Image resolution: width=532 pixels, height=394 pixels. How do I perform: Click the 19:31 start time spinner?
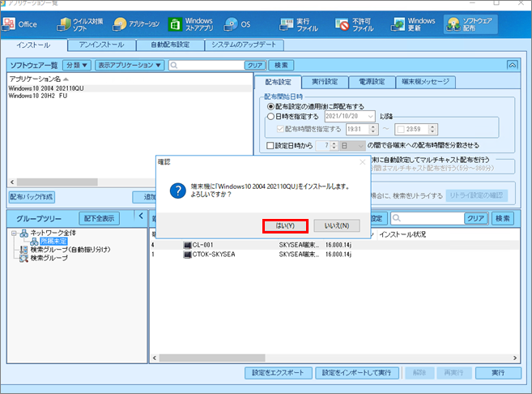tap(373, 129)
